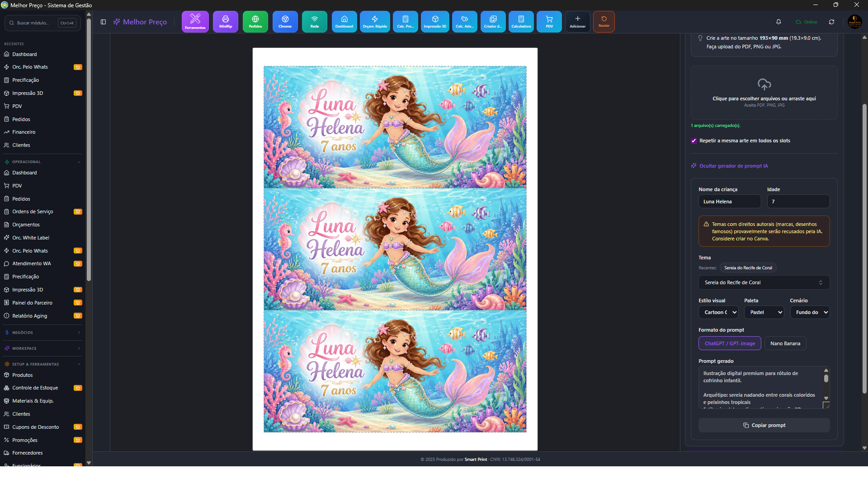Screen dimensions: 868x488
Task: Open the Criador d... toolbar shortcut
Action: tap(493, 22)
